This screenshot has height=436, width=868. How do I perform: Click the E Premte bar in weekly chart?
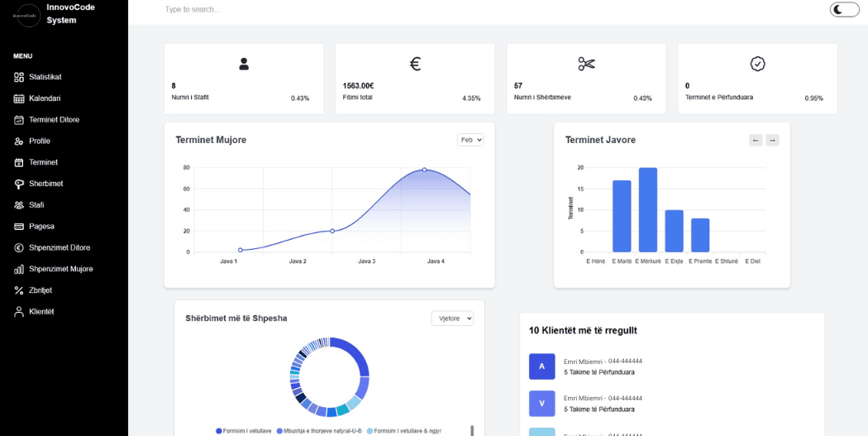[700, 236]
